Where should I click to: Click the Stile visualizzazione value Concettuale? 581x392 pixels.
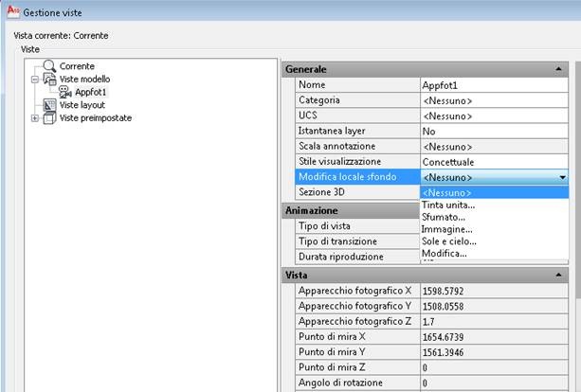(494, 162)
